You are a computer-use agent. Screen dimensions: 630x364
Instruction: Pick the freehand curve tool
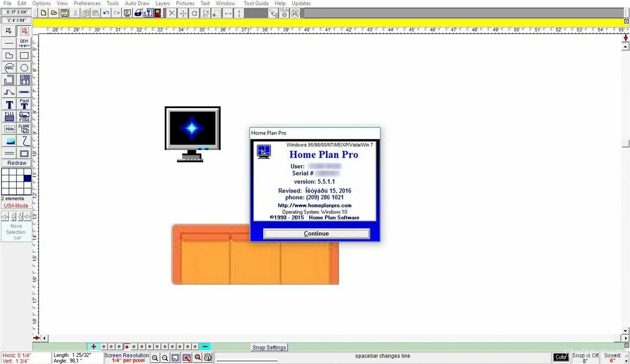[24, 141]
